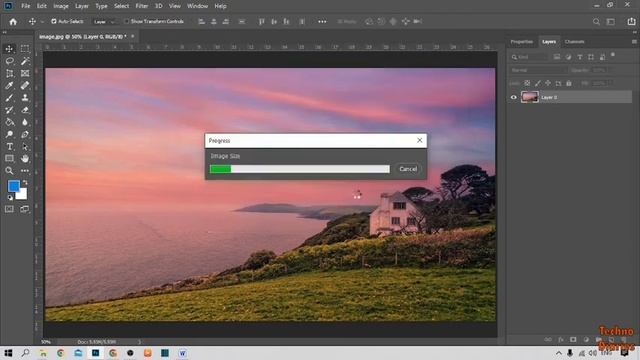Cancel the Image Size progress
Image resolution: width=640 pixels, height=360 pixels.
pyautogui.click(x=408, y=169)
